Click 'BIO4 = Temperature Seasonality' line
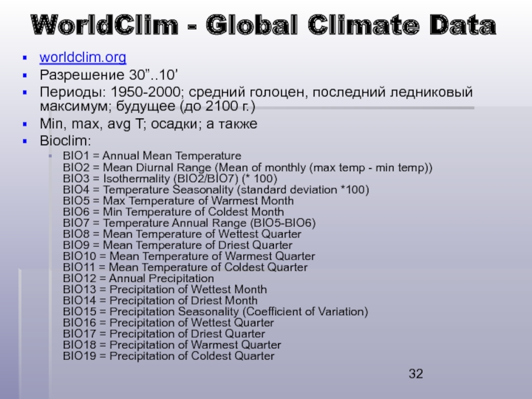 coord(215,190)
